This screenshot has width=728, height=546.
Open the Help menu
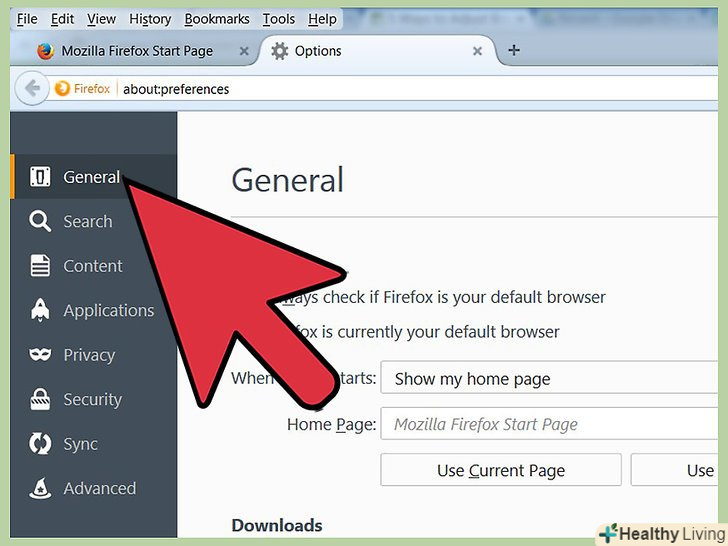[x=322, y=19]
